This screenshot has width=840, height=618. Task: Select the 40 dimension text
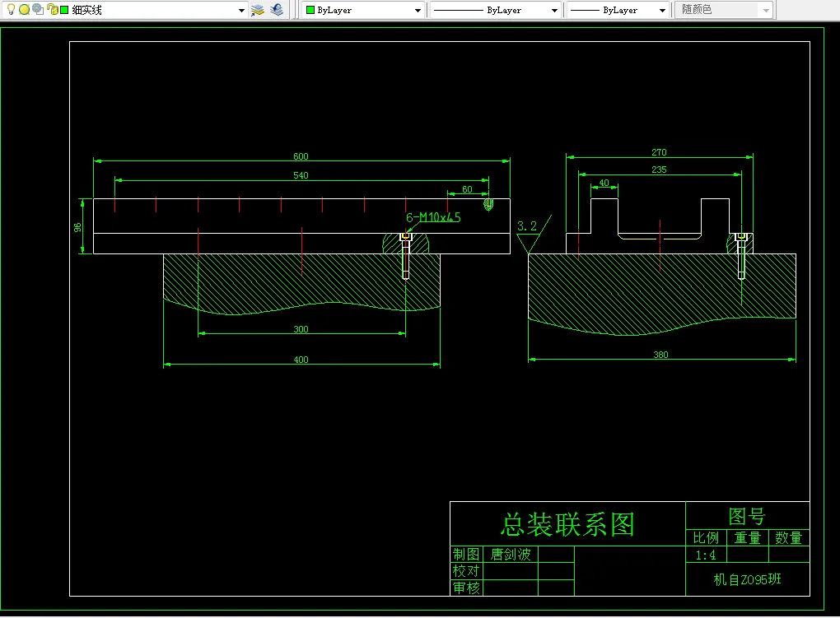pos(604,183)
